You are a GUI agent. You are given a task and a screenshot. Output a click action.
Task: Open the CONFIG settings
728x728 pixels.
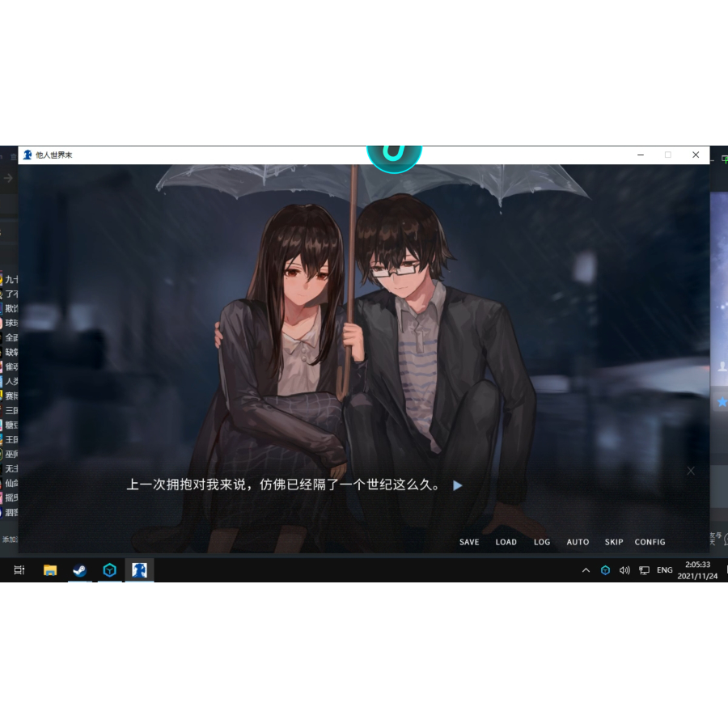point(650,542)
